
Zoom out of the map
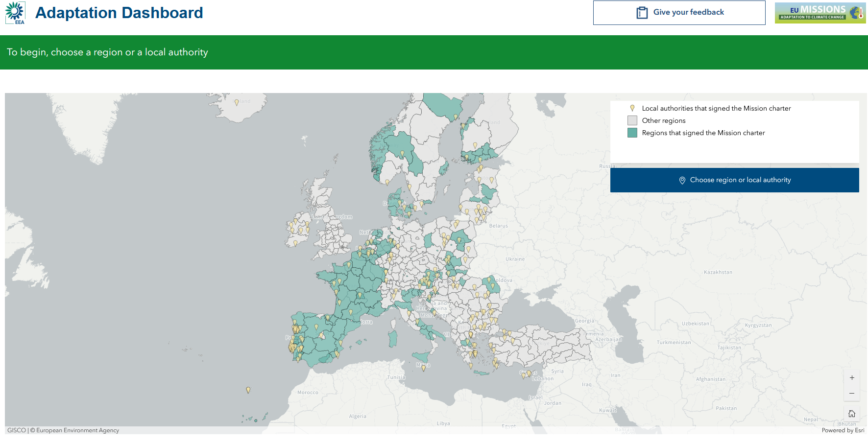pyautogui.click(x=852, y=394)
